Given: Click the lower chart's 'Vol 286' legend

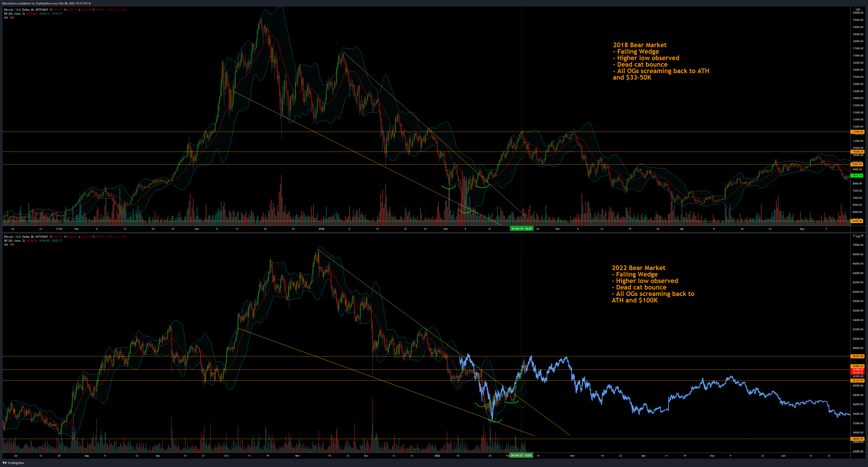Looking at the screenshot, I should tap(9, 244).
